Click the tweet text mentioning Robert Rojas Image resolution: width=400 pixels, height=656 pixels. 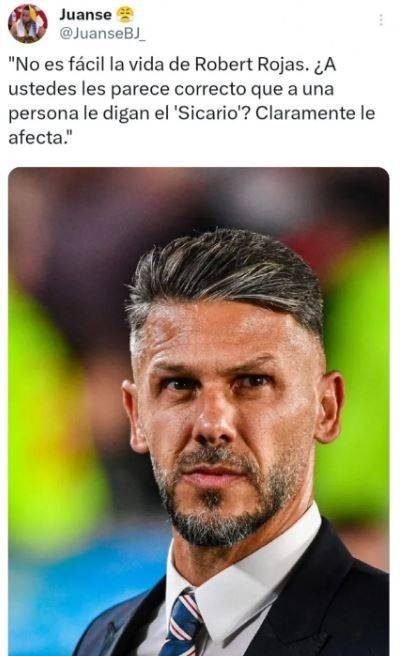point(192,101)
